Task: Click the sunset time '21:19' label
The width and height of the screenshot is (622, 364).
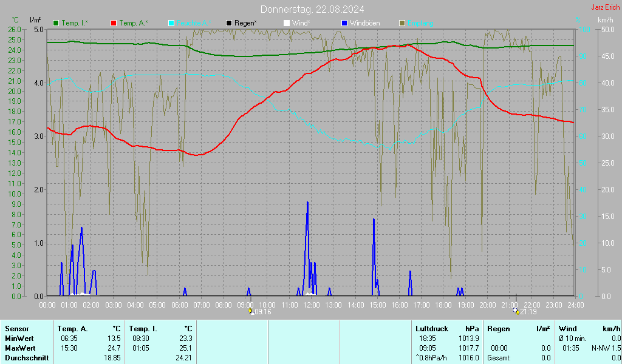Action: [528, 312]
